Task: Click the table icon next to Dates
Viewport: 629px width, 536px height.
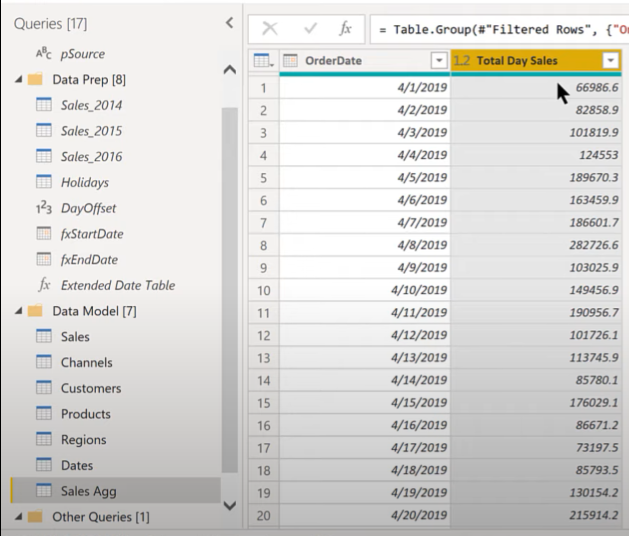Action: point(44,464)
